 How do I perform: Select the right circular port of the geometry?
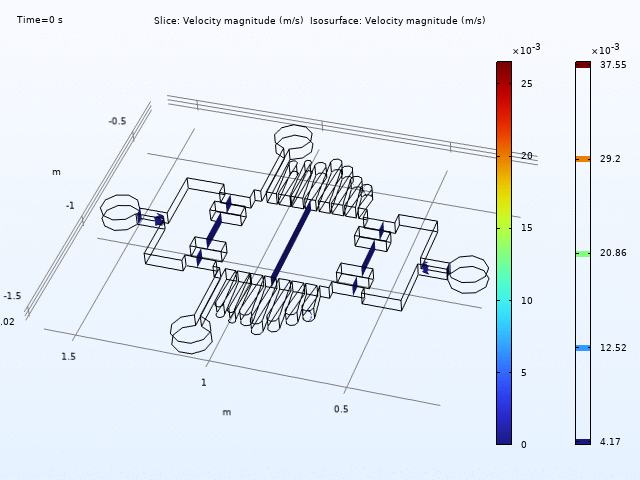[x=467, y=273]
